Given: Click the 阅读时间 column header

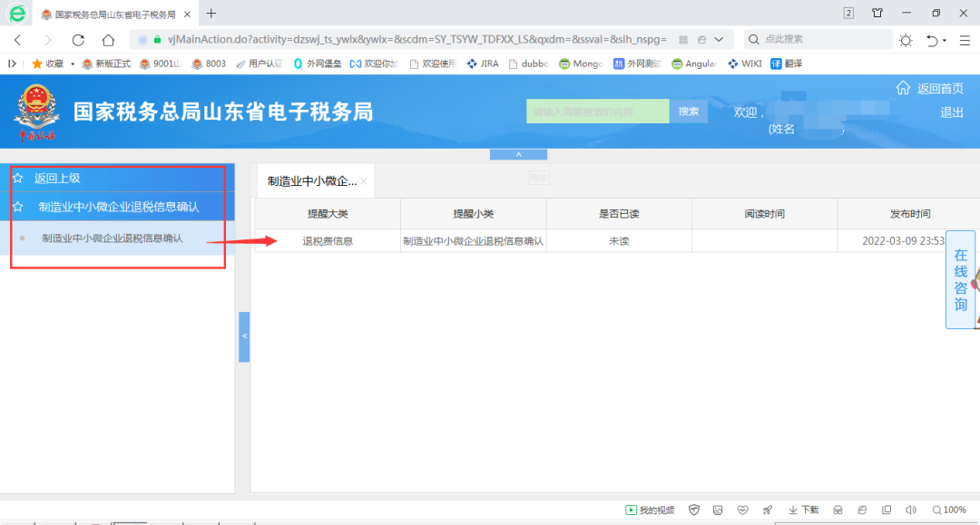Looking at the screenshot, I should click(x=764, y=213).
